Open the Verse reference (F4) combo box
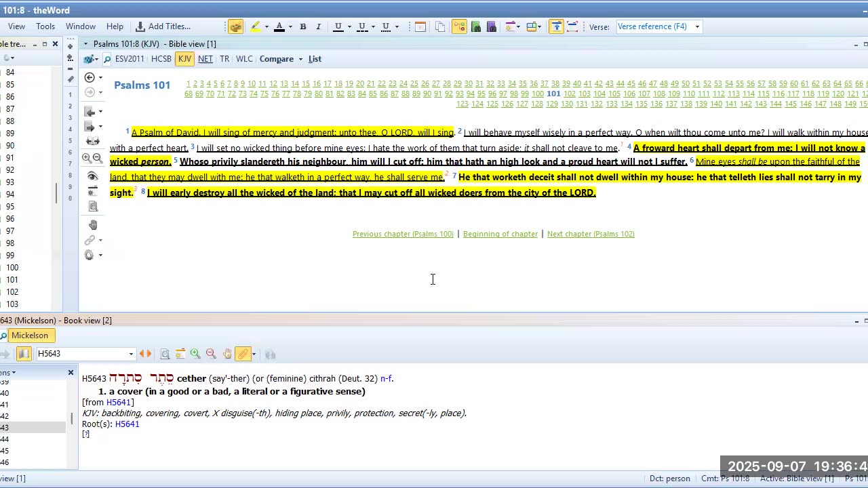The height and width of the screenshot is (488, 868). (x=658, y=26)
